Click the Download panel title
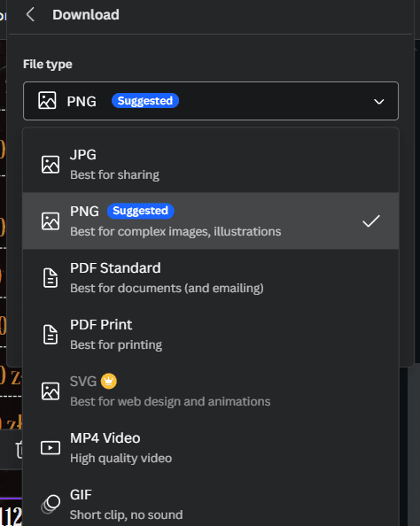 pos(86,15)
